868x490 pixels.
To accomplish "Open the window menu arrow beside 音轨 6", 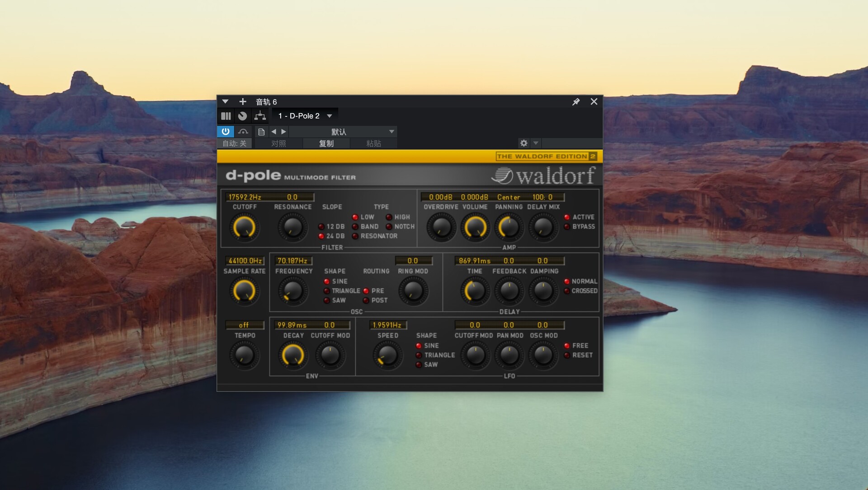I will click(x=225, y=102).
